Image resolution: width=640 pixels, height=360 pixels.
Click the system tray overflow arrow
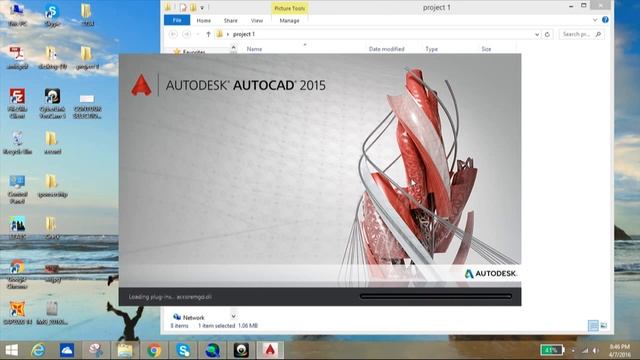pyautogui.click(x=573, y=350)
